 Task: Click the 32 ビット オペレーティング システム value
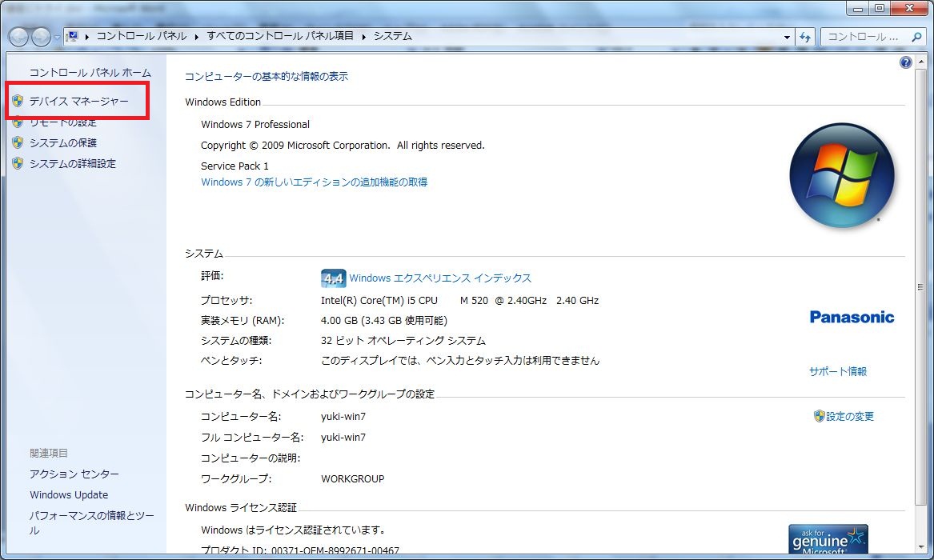(x=403, y=341)
